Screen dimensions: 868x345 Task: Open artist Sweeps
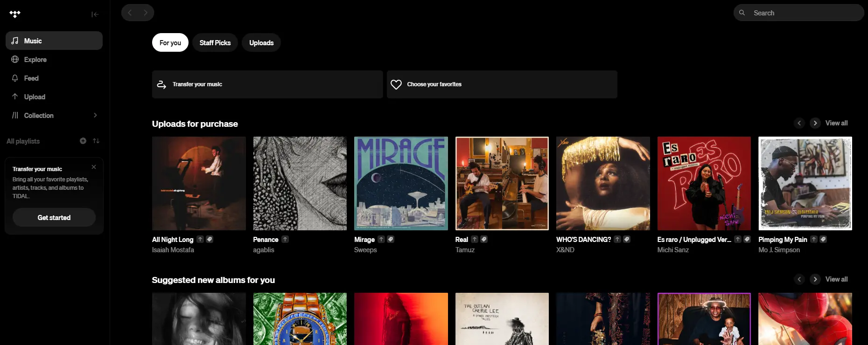pyautogui.click(x=365, y=250)
